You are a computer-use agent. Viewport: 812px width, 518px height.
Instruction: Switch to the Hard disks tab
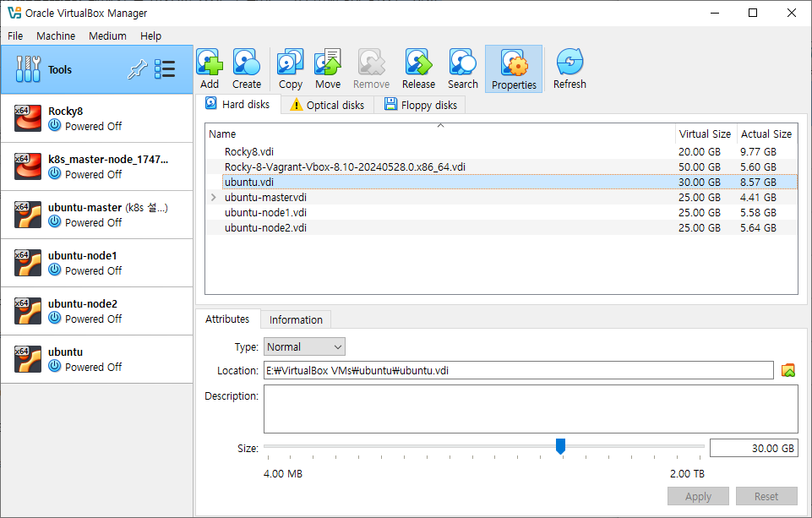tap(237, 104)
